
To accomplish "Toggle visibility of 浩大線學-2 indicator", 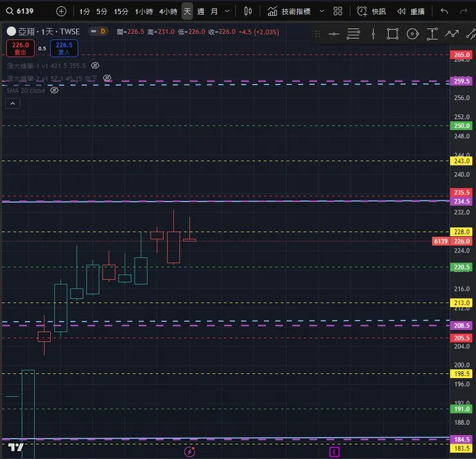I will 107,78.
